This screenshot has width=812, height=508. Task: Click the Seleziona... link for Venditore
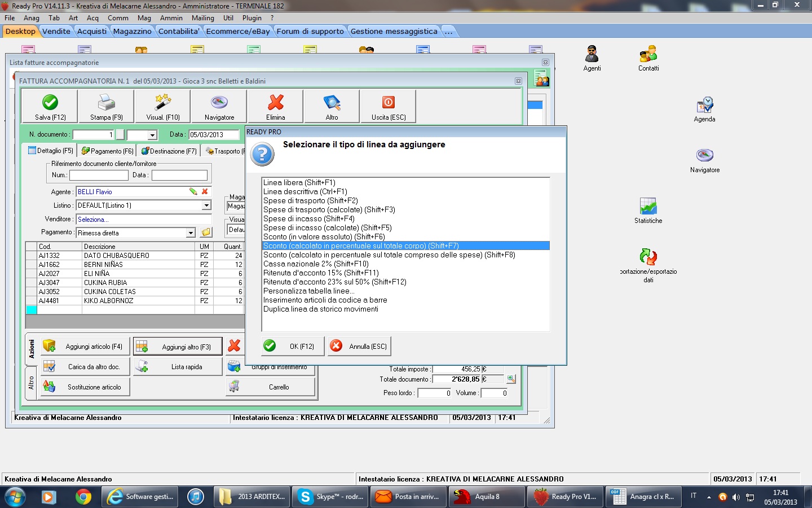[x=93, y=220]
